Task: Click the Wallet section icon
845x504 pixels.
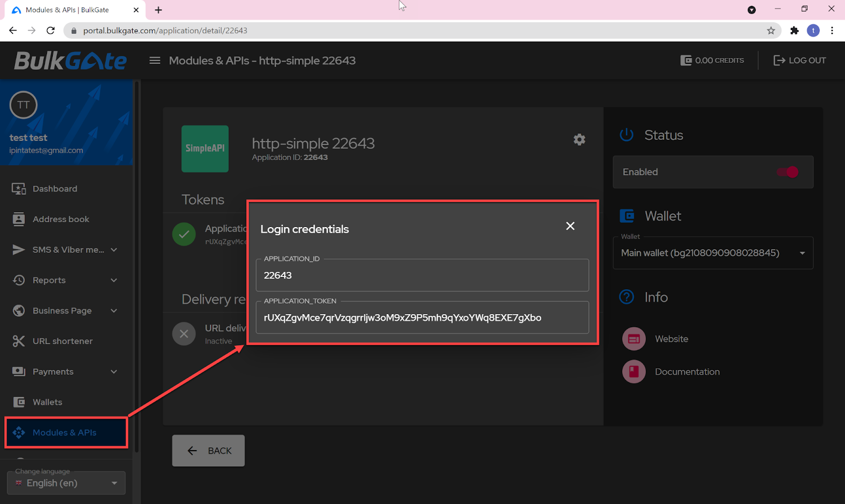Action: 627,216
